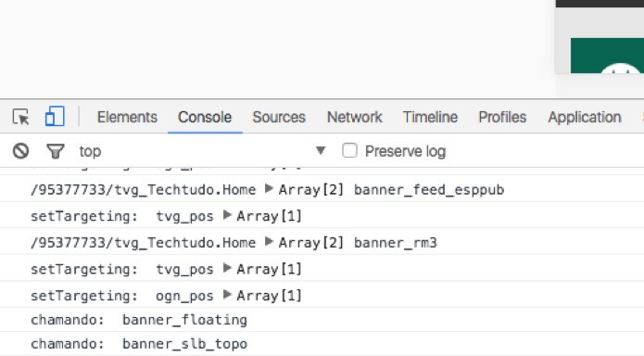Open the Sources tab
Screen dimensions: 644x356
(279, 117)
